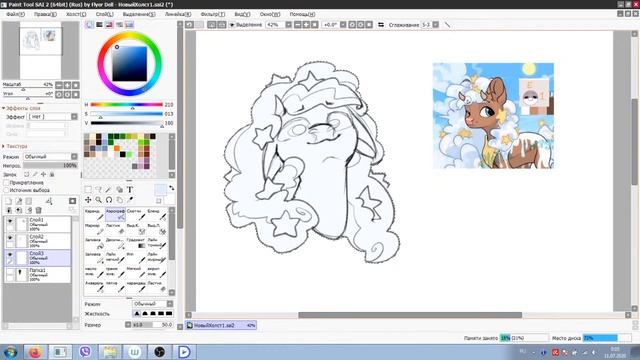Adjust the H hue slider

127,105
